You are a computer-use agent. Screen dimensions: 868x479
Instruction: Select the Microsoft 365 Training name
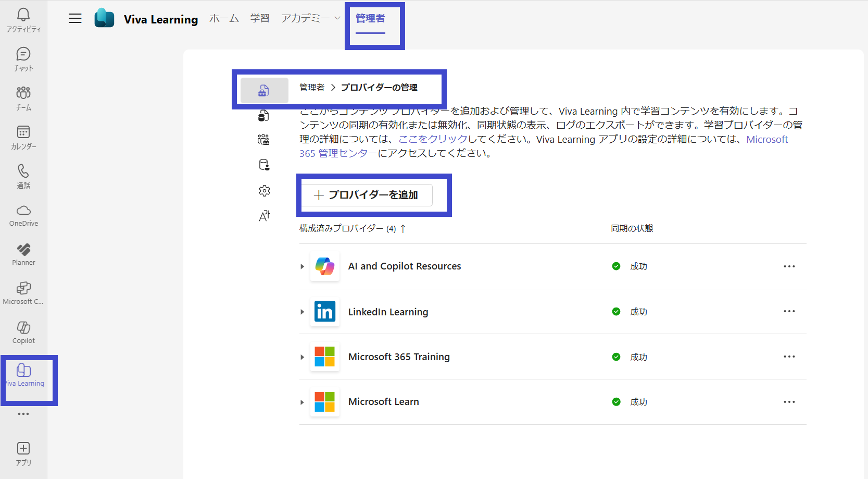pos(399,357)
